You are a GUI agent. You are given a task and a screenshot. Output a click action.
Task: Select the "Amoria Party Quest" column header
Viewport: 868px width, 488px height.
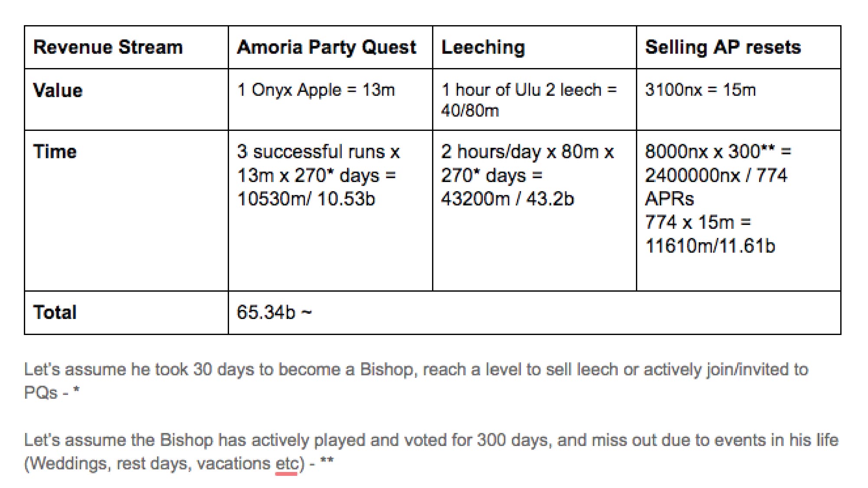[327, 47]
